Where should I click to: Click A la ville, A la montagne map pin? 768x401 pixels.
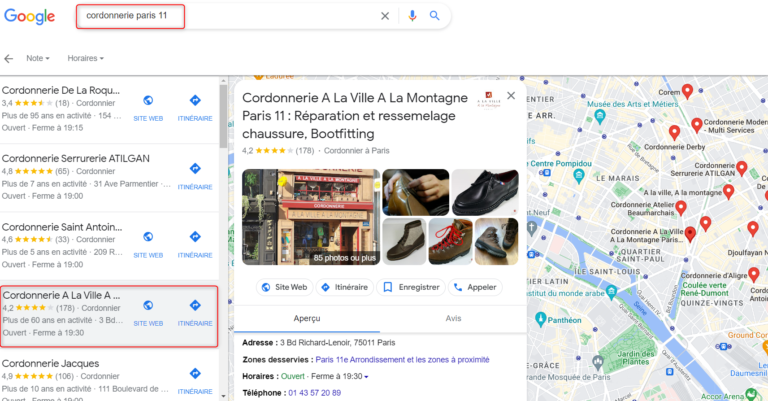pyautogui.click(x=729, y=191)
